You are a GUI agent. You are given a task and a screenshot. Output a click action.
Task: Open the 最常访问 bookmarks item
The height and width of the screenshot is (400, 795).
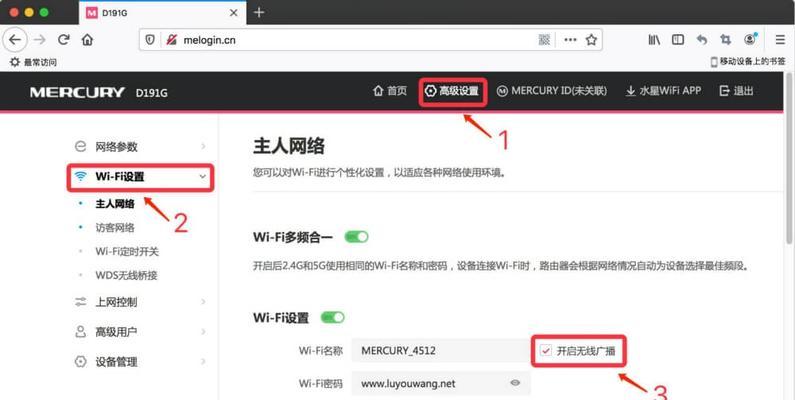coord(33,62)
